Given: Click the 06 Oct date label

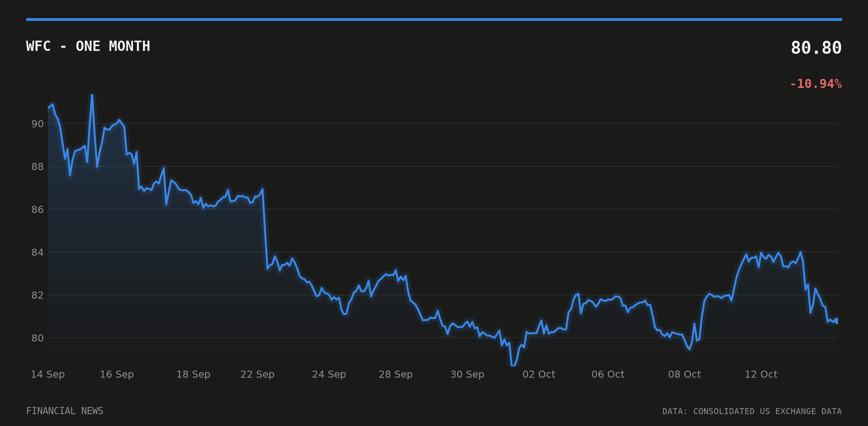Looking at the screenshot, I should pyautogui.click(x=608, y=374).
